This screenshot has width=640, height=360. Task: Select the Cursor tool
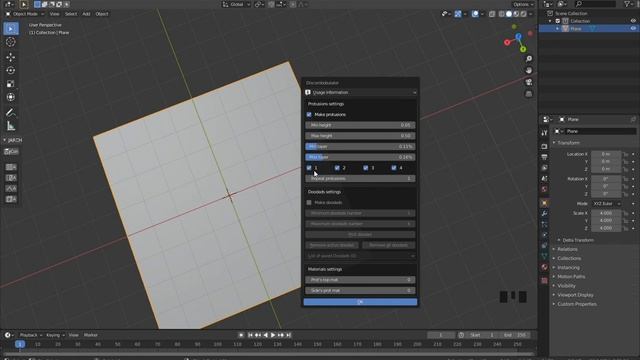[x=11, y=42]
